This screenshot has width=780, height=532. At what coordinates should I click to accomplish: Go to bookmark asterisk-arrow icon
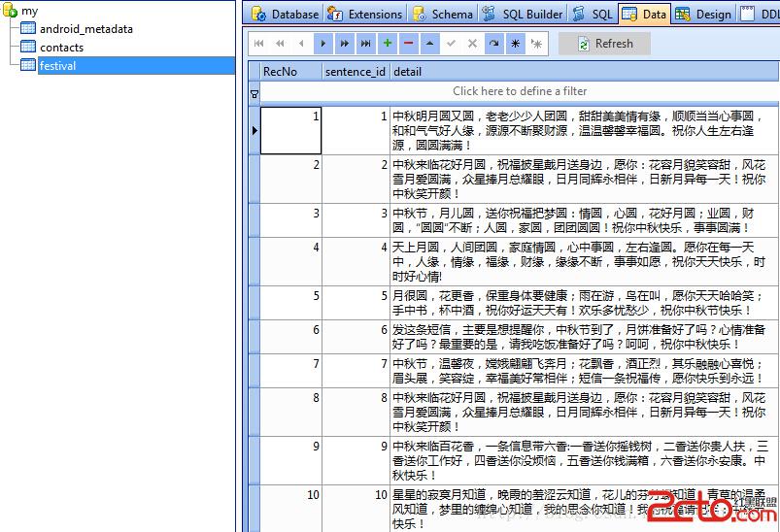537,44
